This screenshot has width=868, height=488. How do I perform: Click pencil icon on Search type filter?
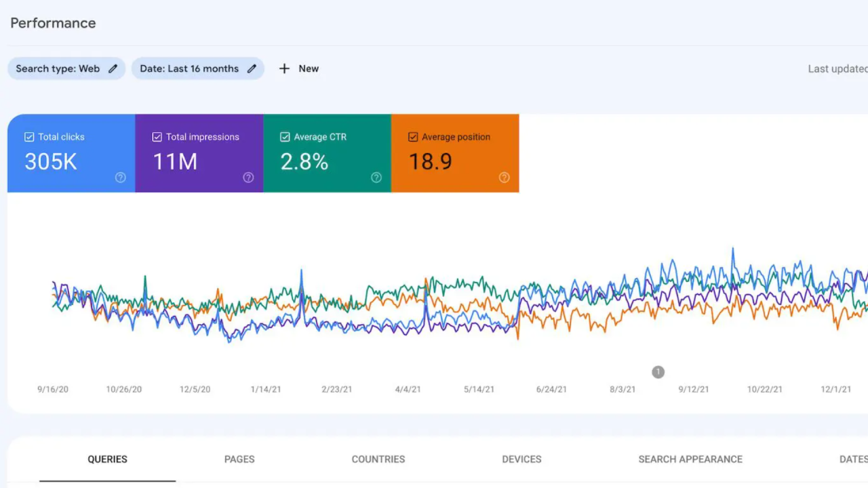click(113, 68)
